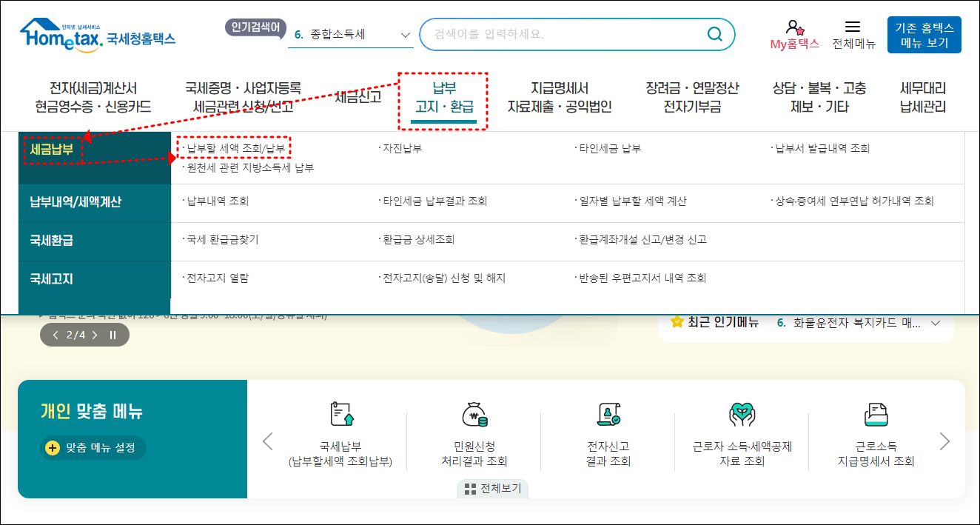
Task: Click the 민원신청 처리결과 조회 money-bag icon
Action: click(x=474, y=412)
